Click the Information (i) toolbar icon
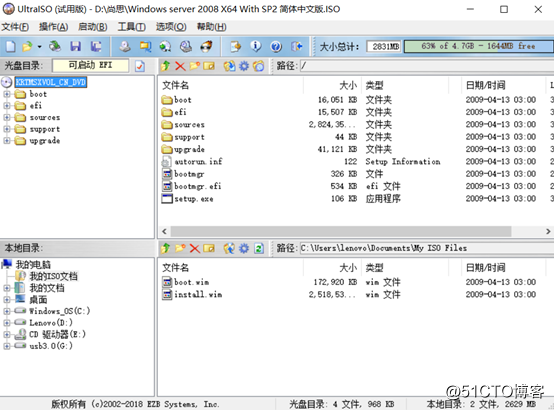This screenshot has width=554, height=410. (x=256, y=46)
